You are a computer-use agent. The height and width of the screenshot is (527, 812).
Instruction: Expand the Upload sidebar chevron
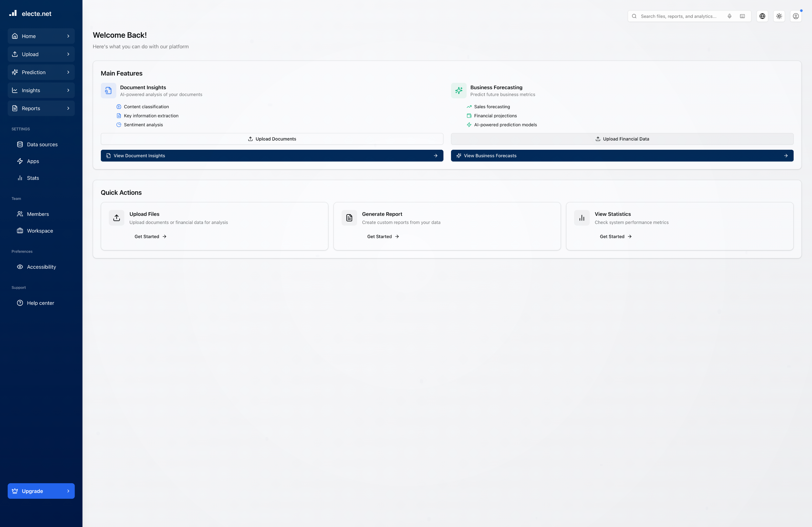[68, 54]
